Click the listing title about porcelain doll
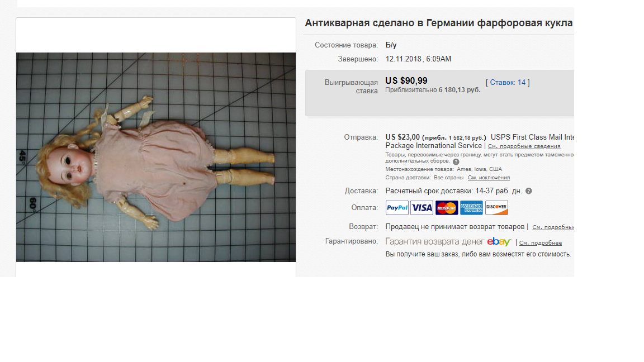644x362 pixels. (x=439, y=23)
